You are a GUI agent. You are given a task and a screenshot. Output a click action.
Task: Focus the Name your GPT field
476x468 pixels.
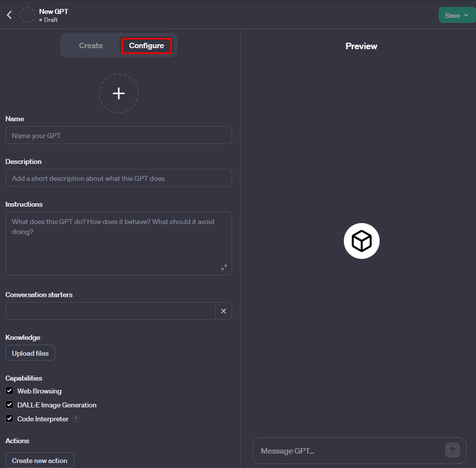tap(119, 135)
